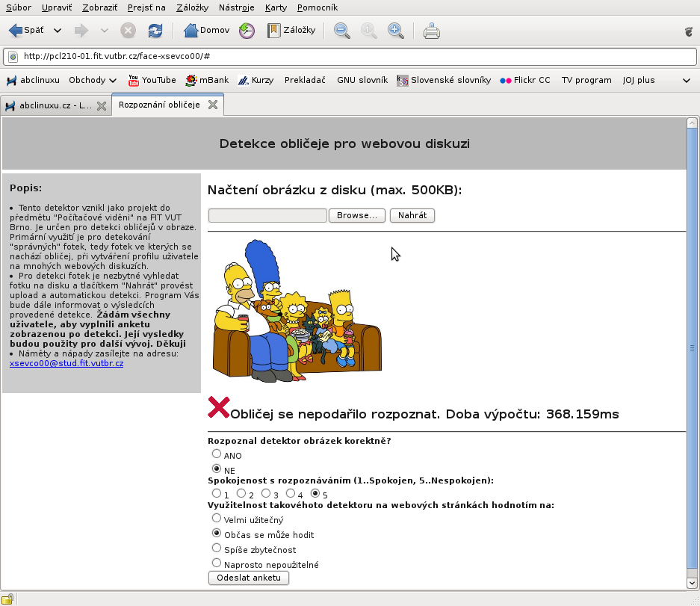Screen dimensions: 700x606
Task: Open the YouTube bookmark
Action: tap(152, 81)
